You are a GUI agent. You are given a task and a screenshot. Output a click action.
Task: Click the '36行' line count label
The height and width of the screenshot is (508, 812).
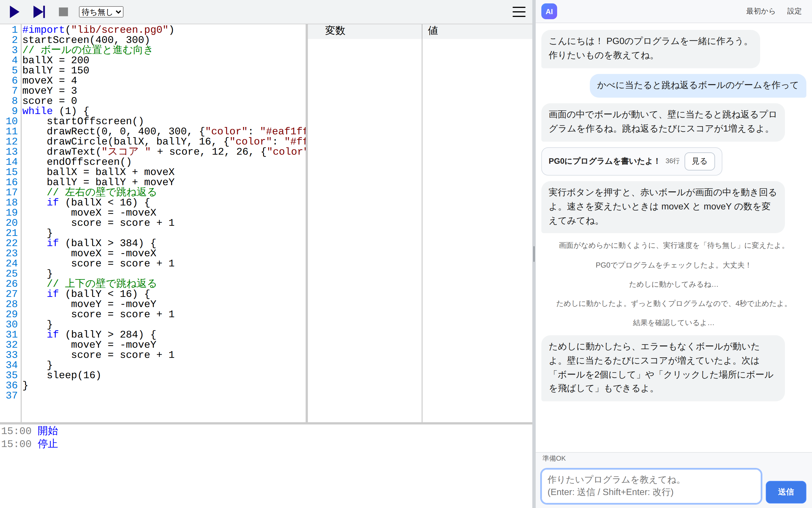(672, 161)
